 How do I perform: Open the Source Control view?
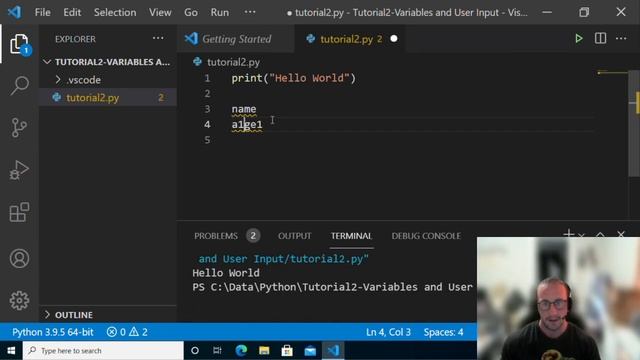tap(19, 128)
